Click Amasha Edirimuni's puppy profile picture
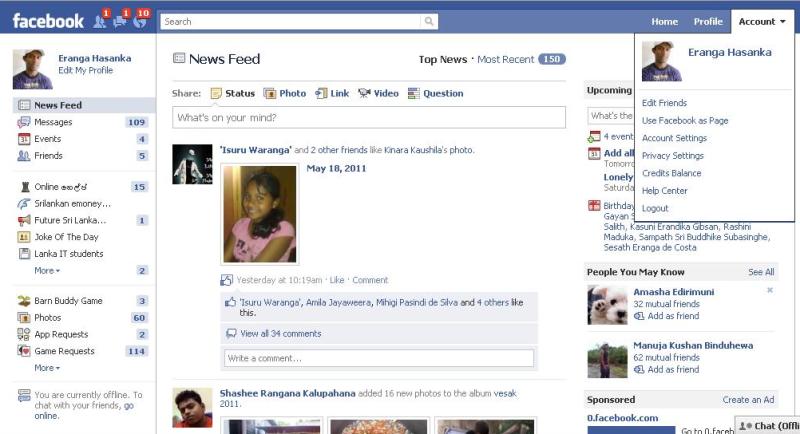The width and height of the screenshot is (800, 434). (x=607, y=305)
